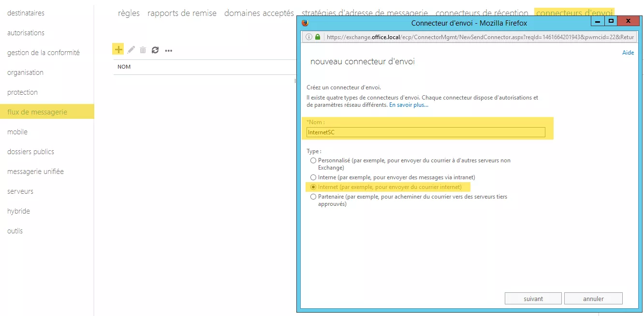This screenshot has width=644, height=316.
Task: Open the règles tab
Action: [x=129, y=13]
